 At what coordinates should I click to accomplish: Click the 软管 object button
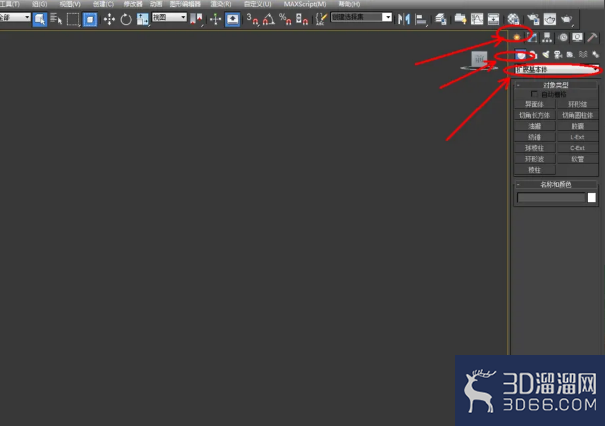[578, 159]
